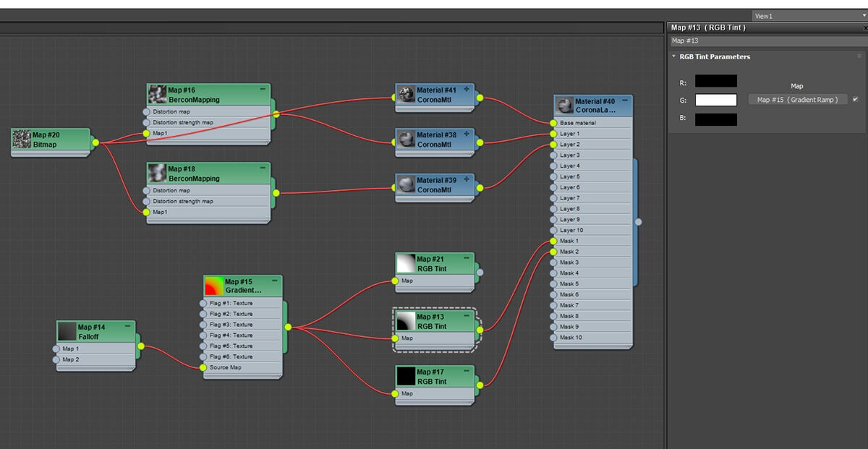Click the Map #20 Bitmap node thumbnail

click(22, 139)
